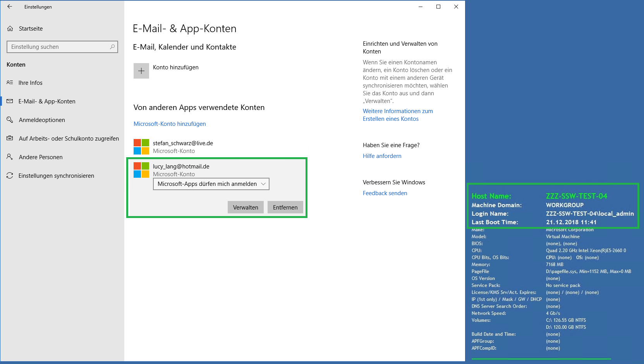Select the Anmeldeoptionen key icon
Screen dimensions: 644x364
tap(10, 120)
